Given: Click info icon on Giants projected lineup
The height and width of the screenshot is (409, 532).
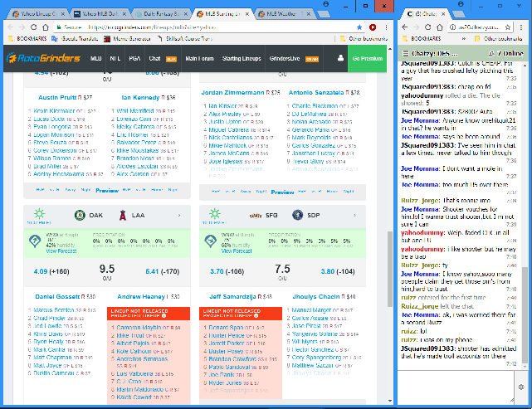Looking at the screenshot, I should tap(256, 316).
